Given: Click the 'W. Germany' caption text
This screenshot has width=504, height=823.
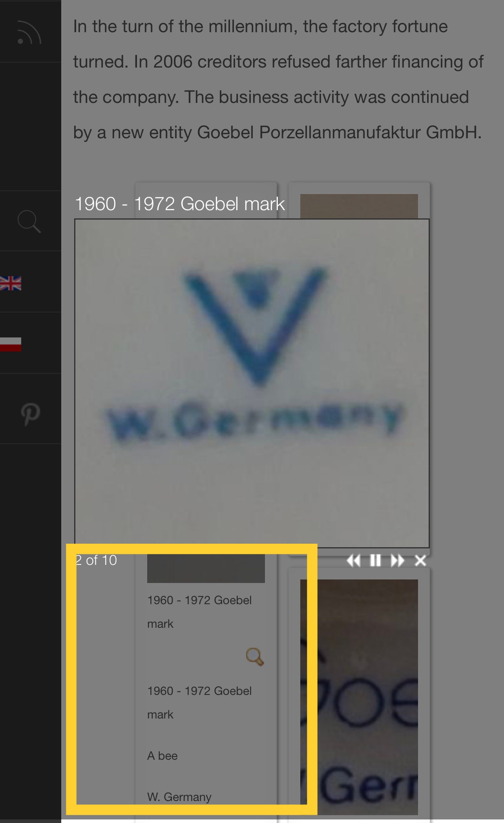Looking at the screenshot, I should tap(179, 797).
